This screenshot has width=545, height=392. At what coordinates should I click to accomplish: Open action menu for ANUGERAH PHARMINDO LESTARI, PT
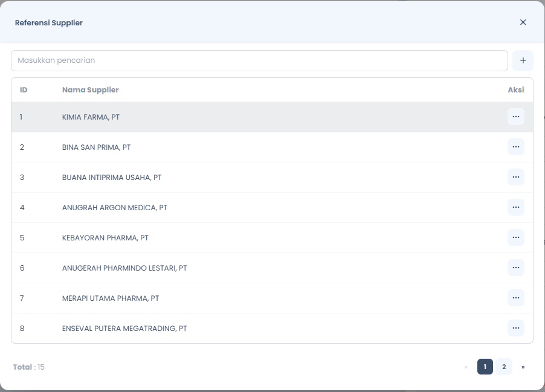coord(516,268)
